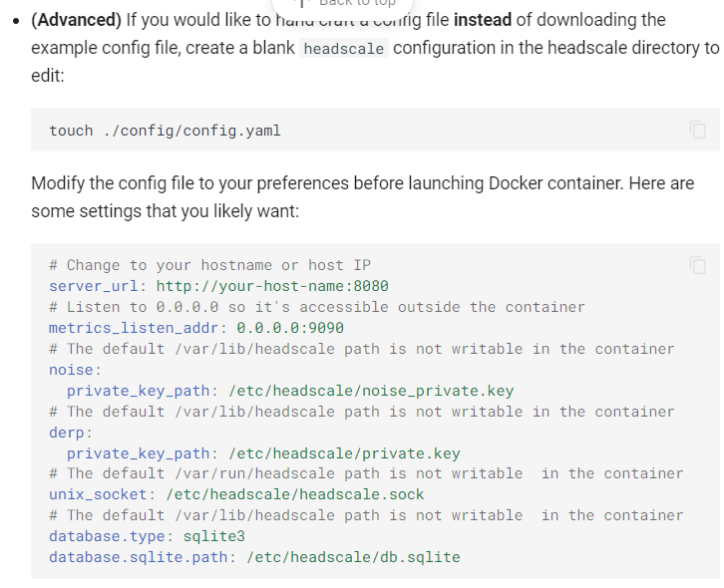Click the touch ./config/config.yaml command text
724x588 pixels.
(x=165, y=131)
